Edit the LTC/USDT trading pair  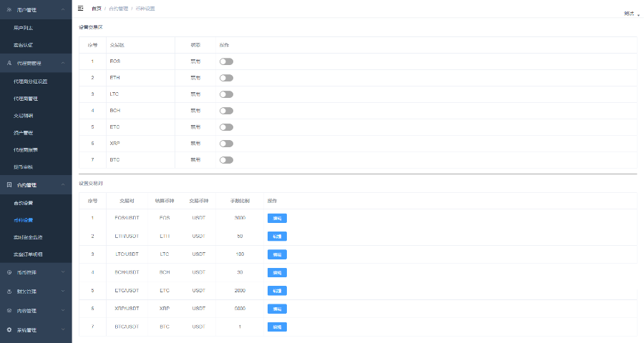(277, 254)
